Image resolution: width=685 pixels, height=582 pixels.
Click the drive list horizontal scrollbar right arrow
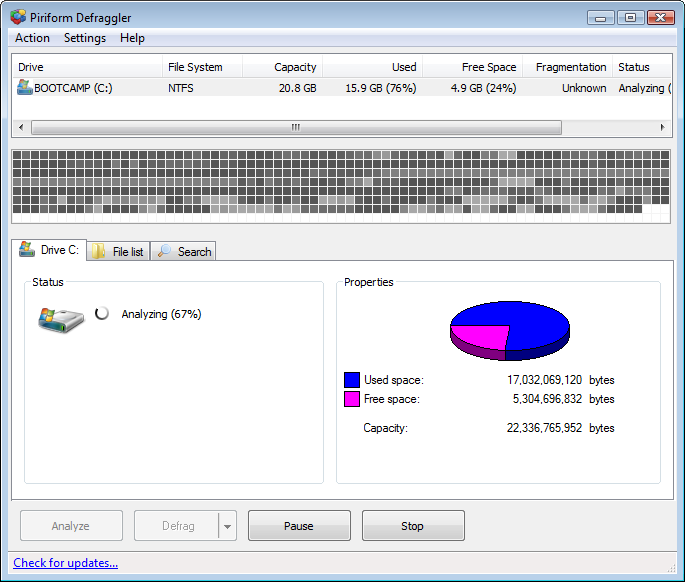[x=662, y=128]
